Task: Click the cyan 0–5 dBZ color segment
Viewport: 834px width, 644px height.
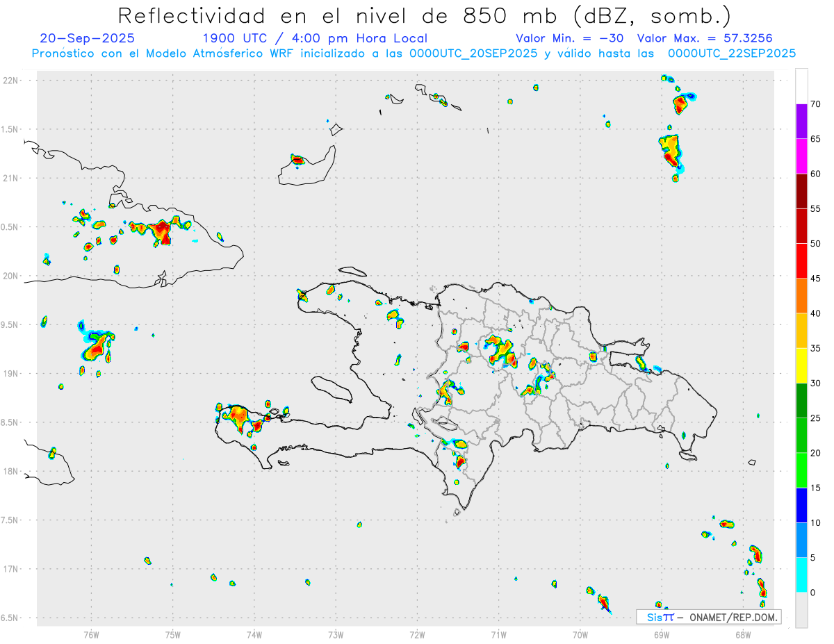Action: tap(801, 575)
